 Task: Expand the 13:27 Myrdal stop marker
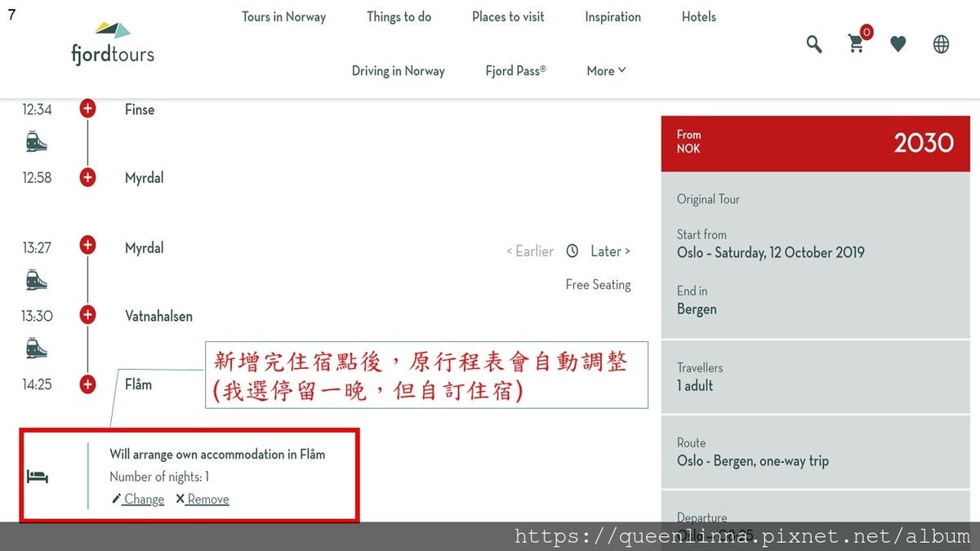pos(87,244)
